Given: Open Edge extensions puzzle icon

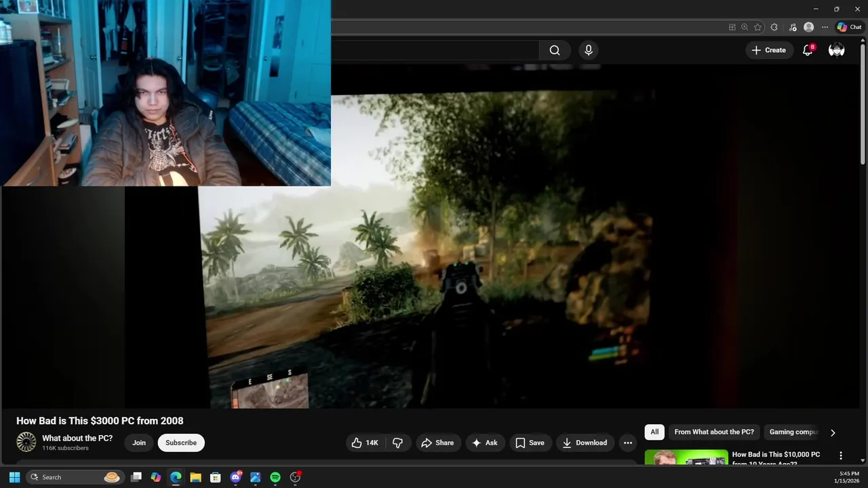Looking at the screenshot, I should click(x=774, y=27).
